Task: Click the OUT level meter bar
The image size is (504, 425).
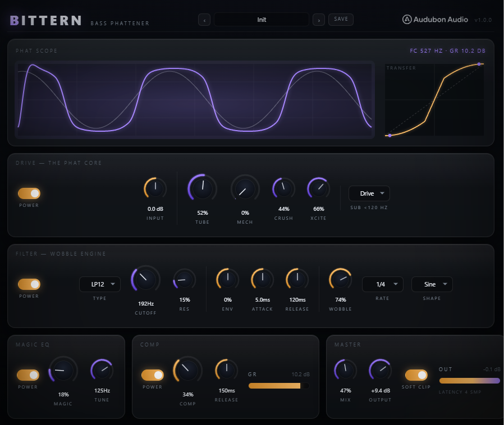Action: coord(470,381)
